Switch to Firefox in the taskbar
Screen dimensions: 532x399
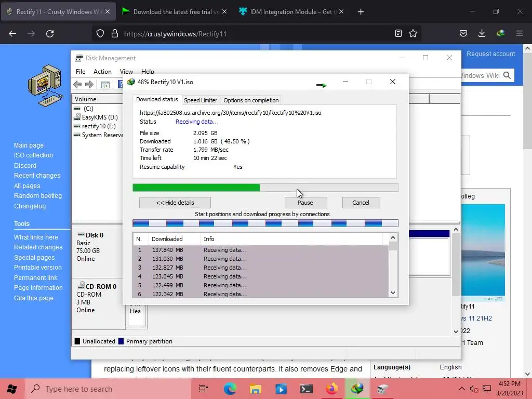(x=332, y=389)
